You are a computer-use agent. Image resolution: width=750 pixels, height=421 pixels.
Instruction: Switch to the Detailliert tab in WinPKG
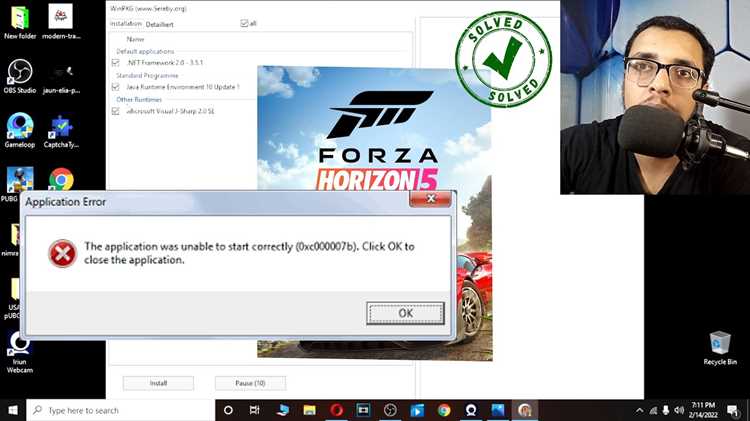point(159,24)
